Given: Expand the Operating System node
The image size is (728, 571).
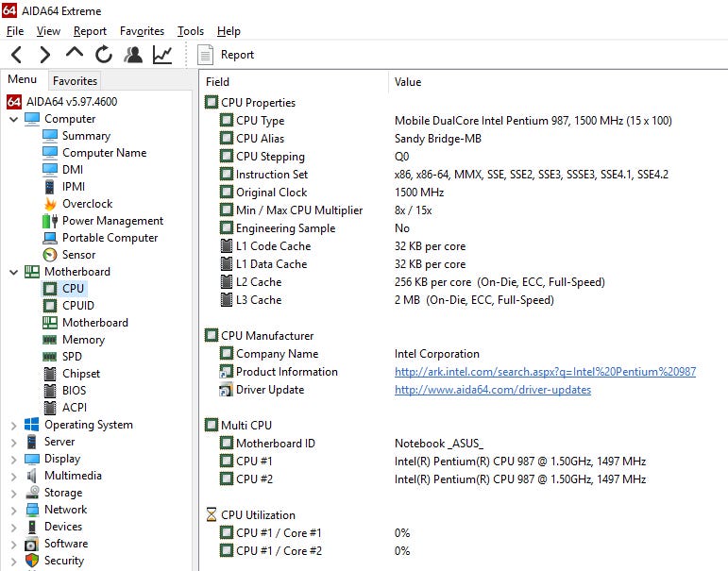Looking at the screenshot, I should pyautogui.click(x=13, y=425).
